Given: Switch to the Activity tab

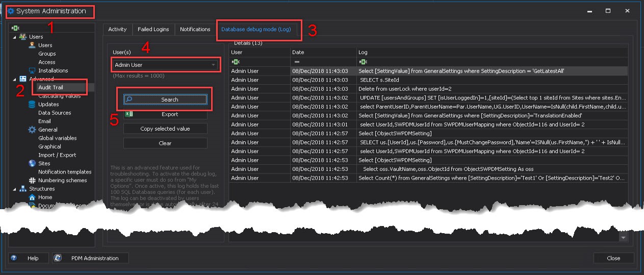Looking at the screenshot, I should [x=117, y=29].
